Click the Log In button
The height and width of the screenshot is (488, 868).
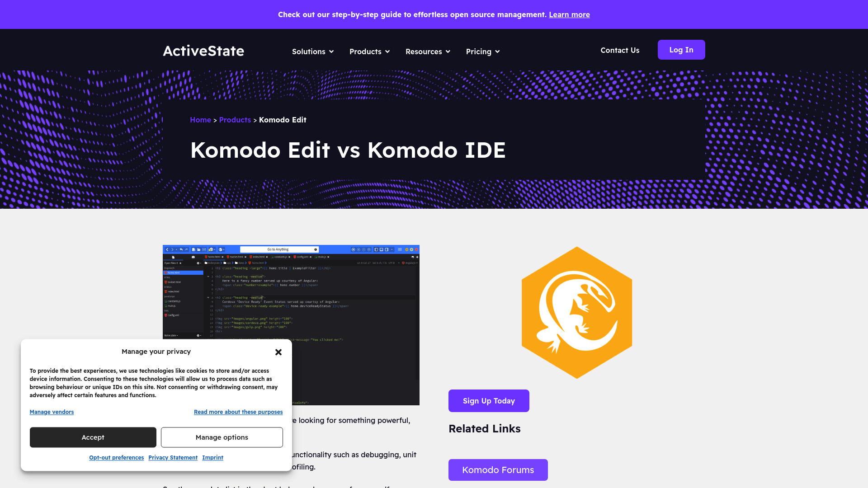coord(681,50)
